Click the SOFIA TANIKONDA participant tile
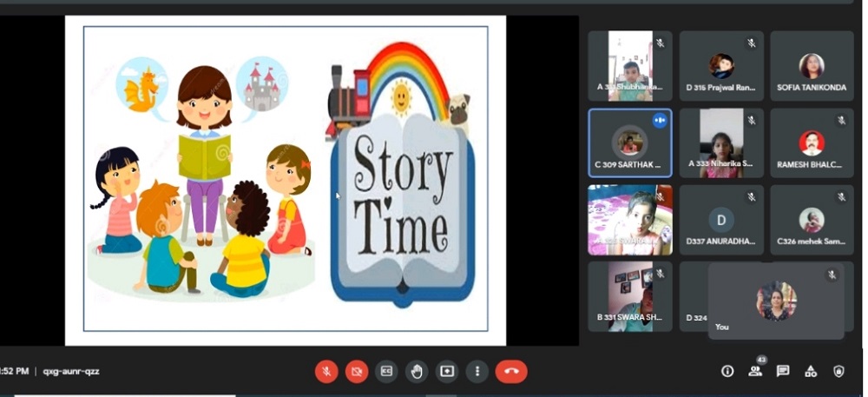 tap(812, 66)
